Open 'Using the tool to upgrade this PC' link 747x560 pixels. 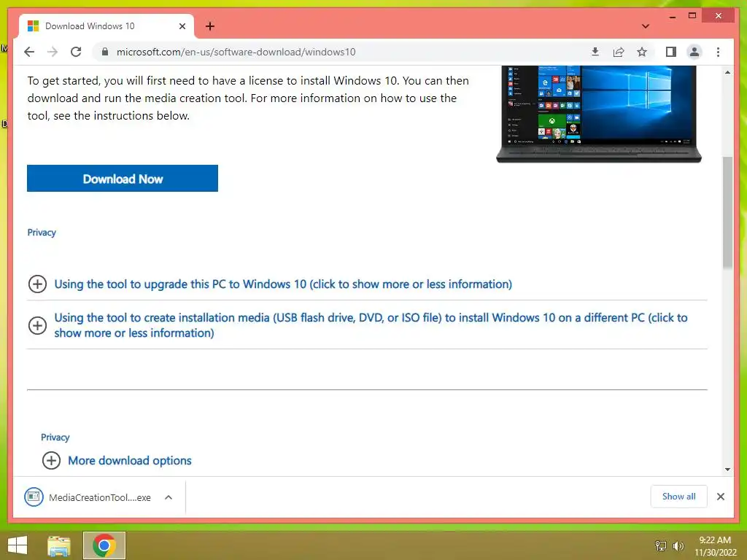(x=283, y=284)
